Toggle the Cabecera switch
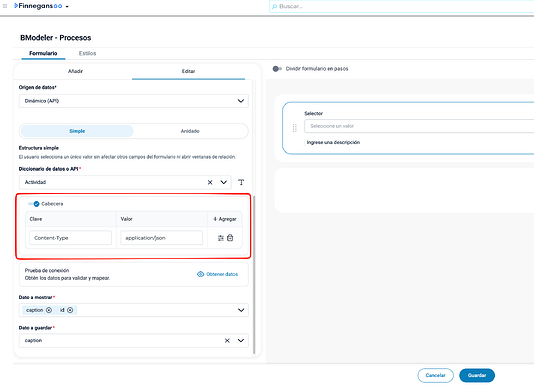Screen dimensions: 534x387 [x=34, y=204]
